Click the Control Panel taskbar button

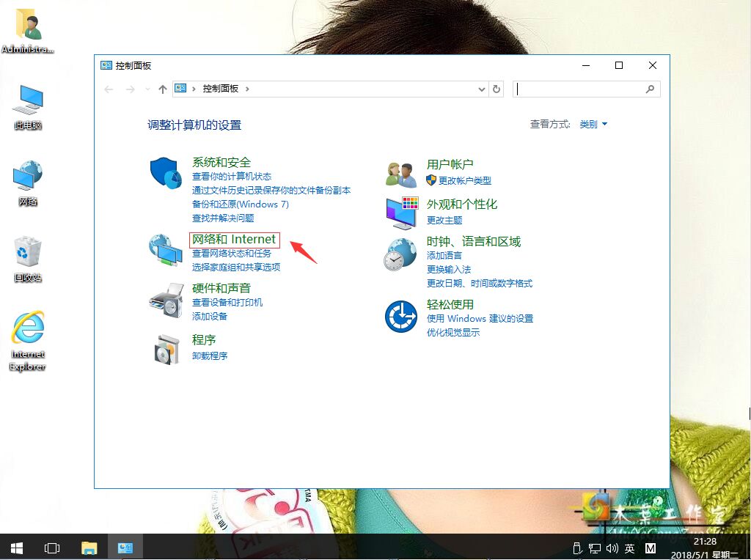[125, 548]
